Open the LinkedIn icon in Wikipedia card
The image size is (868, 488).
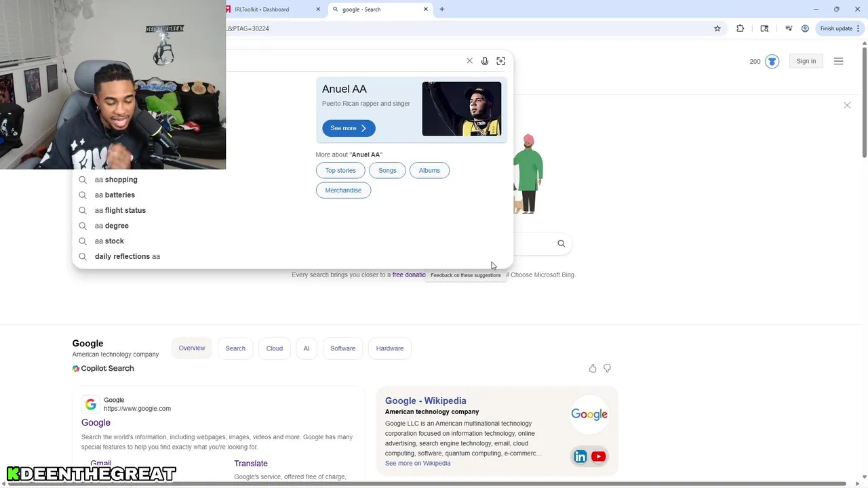tap(580, 457)
